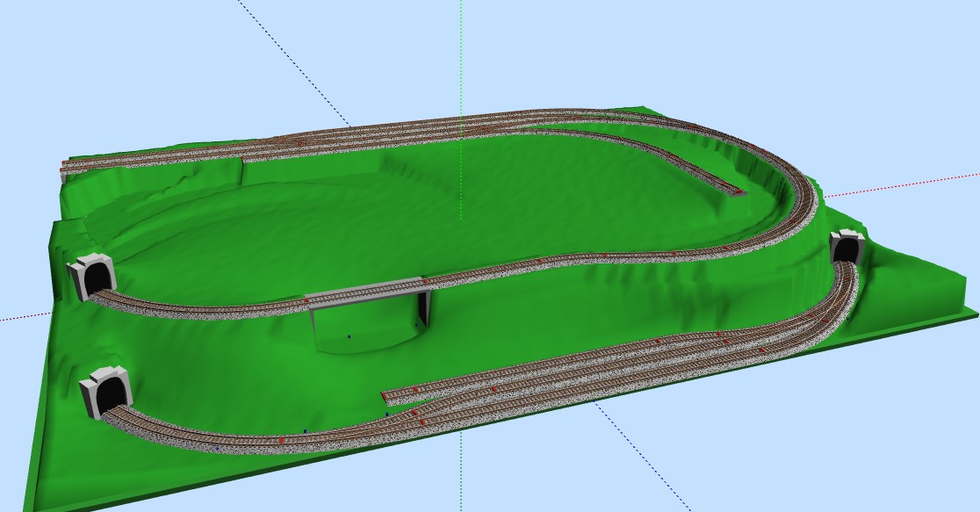Screen dimensions: 980x512
Task: Click the end of the short lower siding stub
Action: pyautogui.click(x=387, y=393)
